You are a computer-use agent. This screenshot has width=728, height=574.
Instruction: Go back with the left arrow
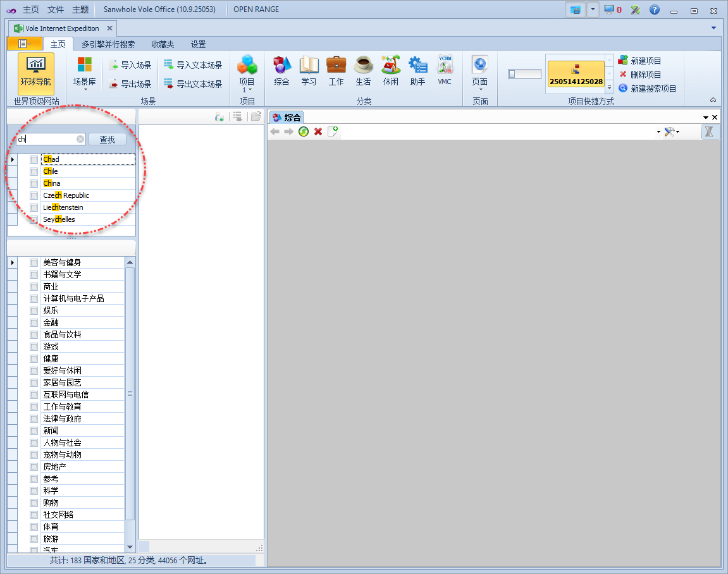pyautogui.click(x=275, y=131)
